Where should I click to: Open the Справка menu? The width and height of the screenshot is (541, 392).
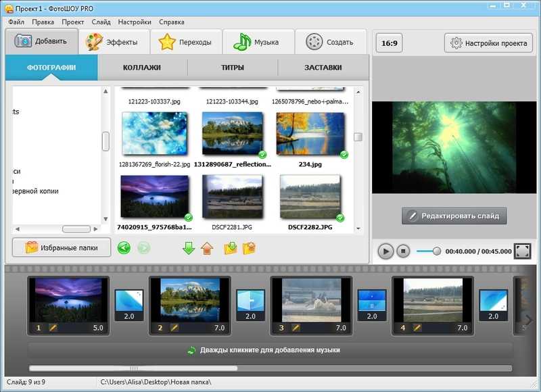click(172, 22)
